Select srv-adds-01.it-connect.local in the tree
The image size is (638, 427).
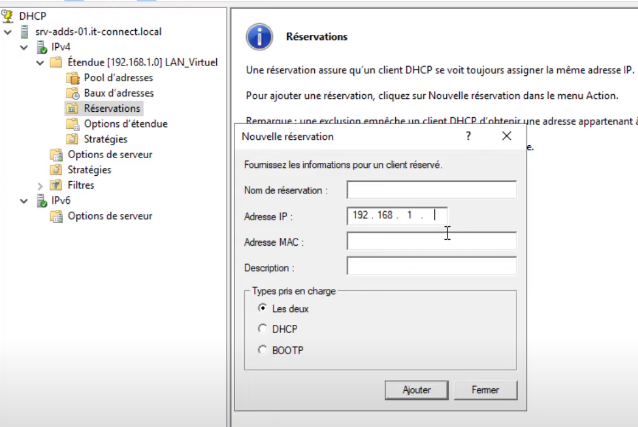(x=98, y=32)
